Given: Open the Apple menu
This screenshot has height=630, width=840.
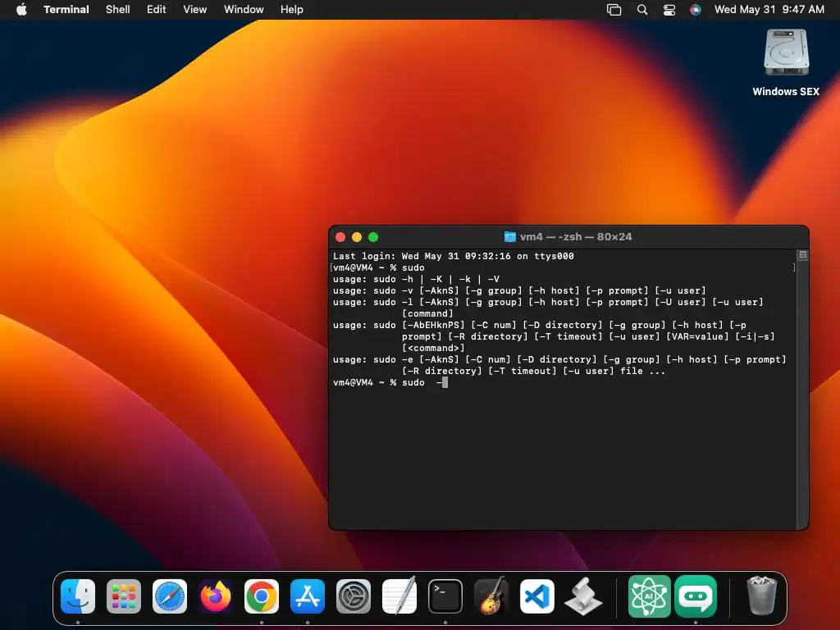Looking at the screenshot, I should pos(21,10).
